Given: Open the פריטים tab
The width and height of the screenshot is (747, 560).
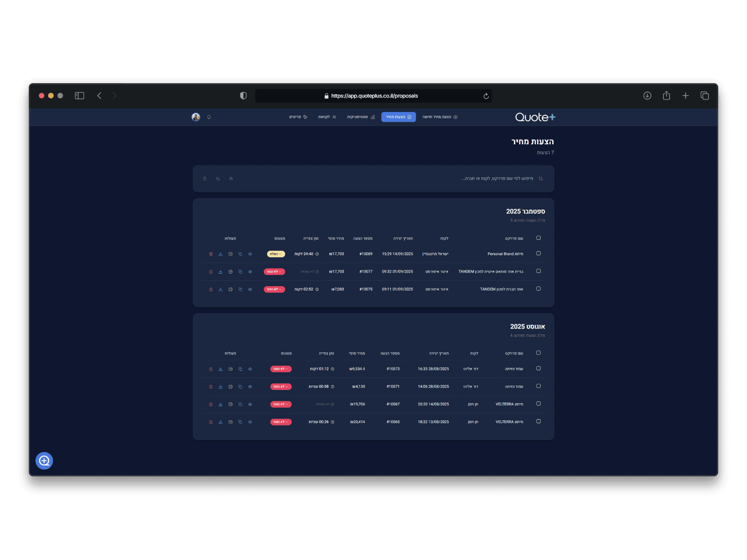Looking at the screenshot, I should click(x=298, y=117).
